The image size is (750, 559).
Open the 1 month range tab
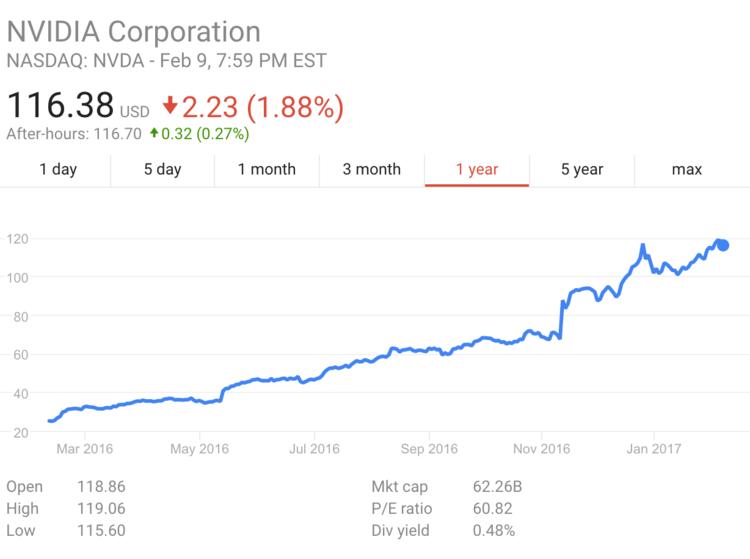click(267, 169)
